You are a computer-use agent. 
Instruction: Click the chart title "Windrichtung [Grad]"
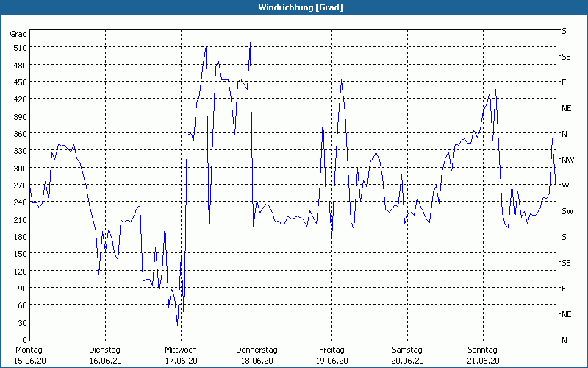click(301, 7)
